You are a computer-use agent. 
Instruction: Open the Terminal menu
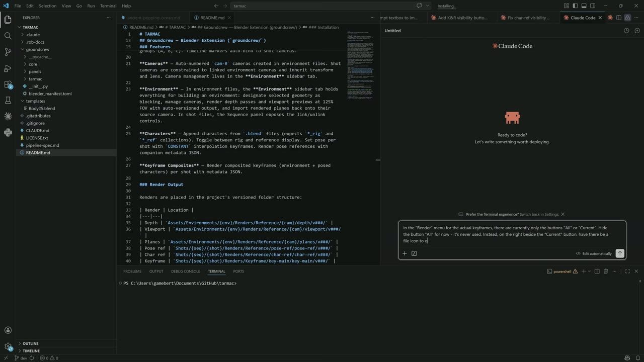click(x=108, y=6)
